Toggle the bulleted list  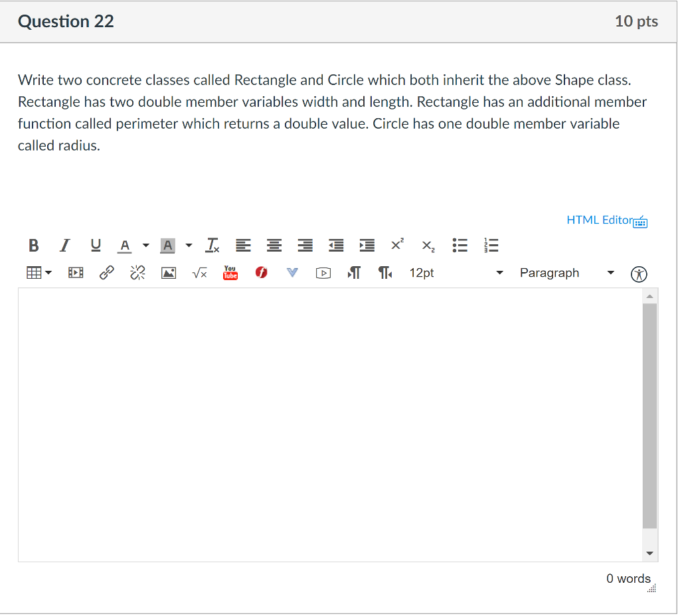point(460,246)
